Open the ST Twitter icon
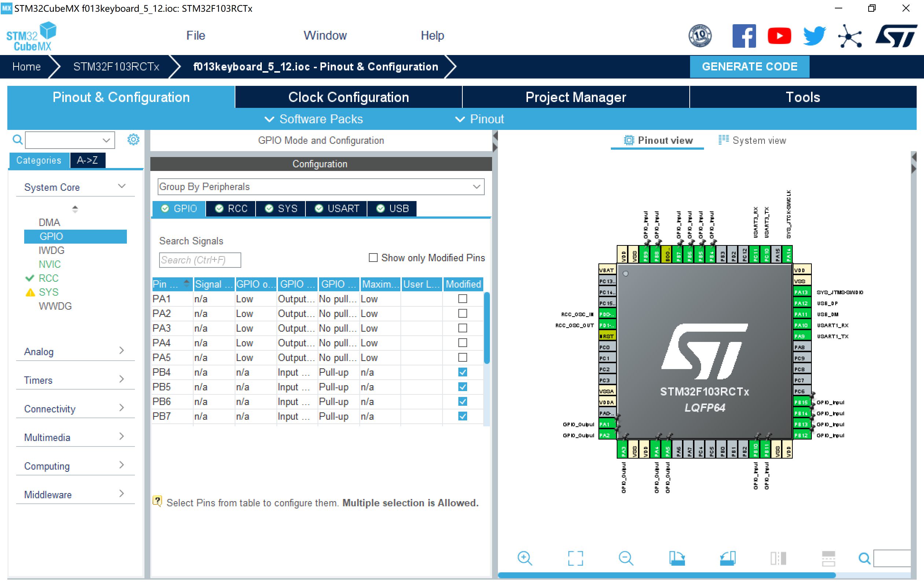Image resolution: width=924 pixels, height=587 pixels. [814, 36]
